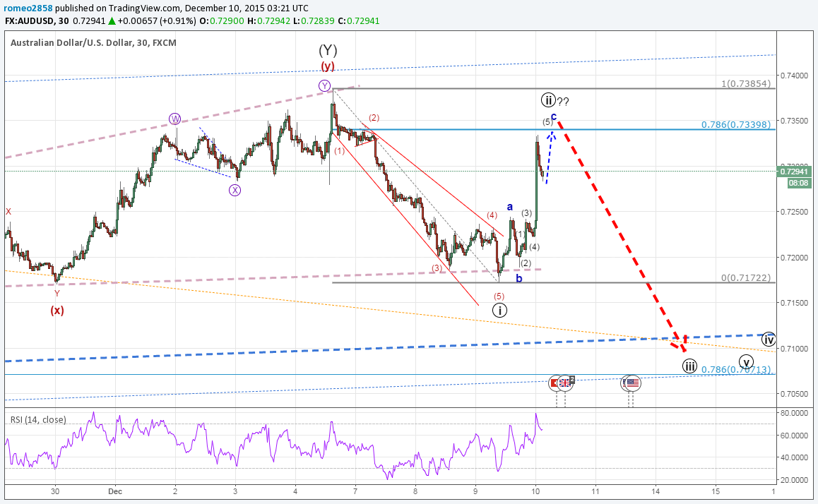Screen dimensions: 818x504
Task: Select the purple circled Y wave label
Action: (324, 86)
